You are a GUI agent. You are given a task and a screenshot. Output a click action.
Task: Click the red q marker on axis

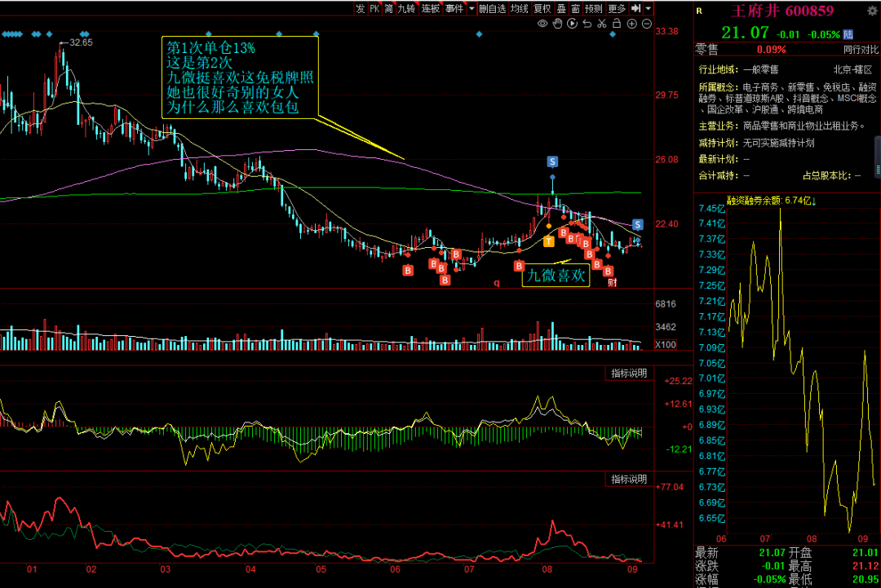click(x=497, y=282)
